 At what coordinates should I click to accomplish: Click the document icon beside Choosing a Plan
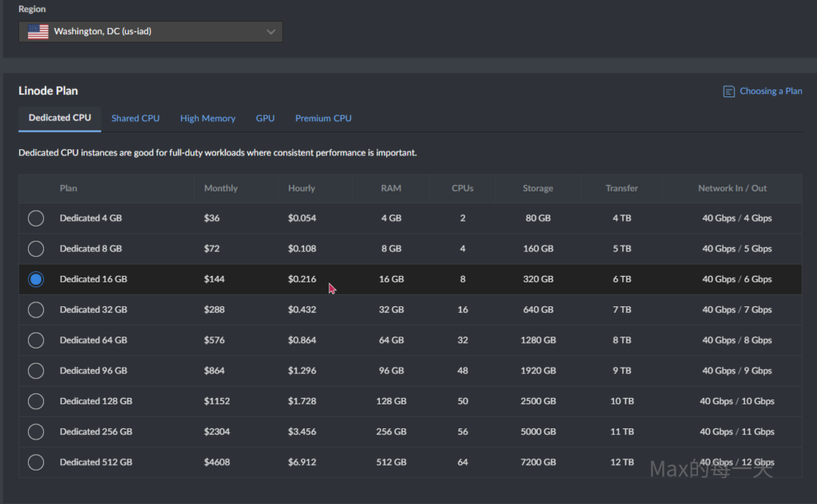(728, 92)
